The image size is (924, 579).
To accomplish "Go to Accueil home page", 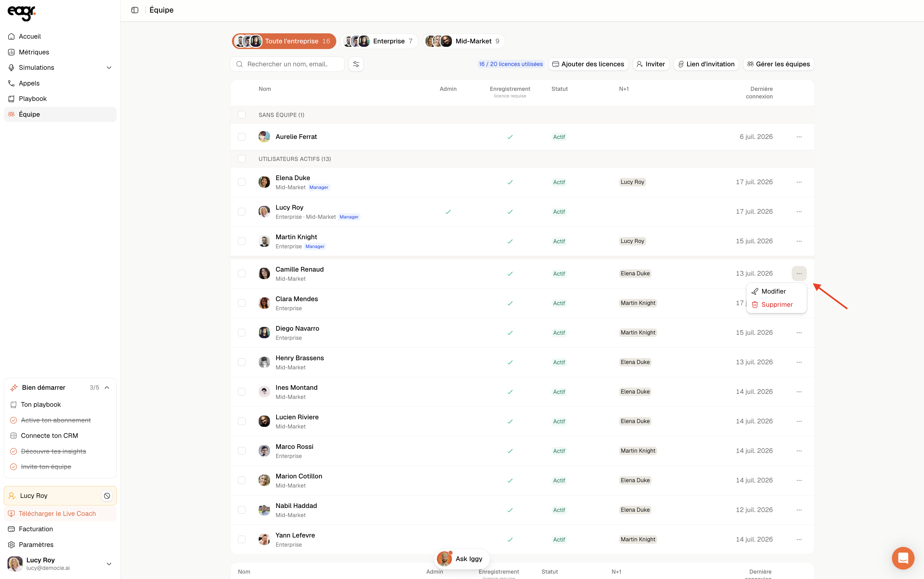I will coord(60,36).
